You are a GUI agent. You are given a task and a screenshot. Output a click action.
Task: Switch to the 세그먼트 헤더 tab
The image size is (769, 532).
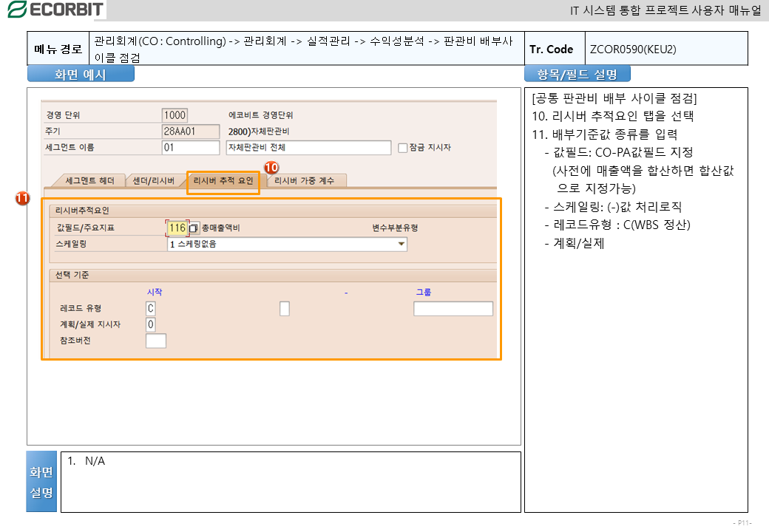(x=89, y=181)
